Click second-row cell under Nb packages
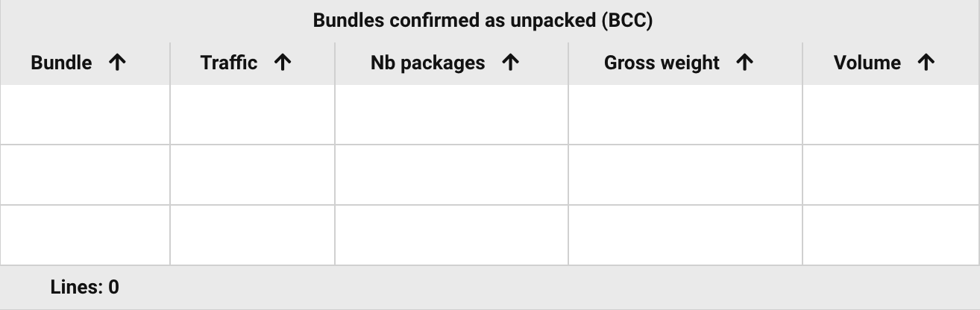The width and height of the screenshot is (980, 310). point(451,175)
